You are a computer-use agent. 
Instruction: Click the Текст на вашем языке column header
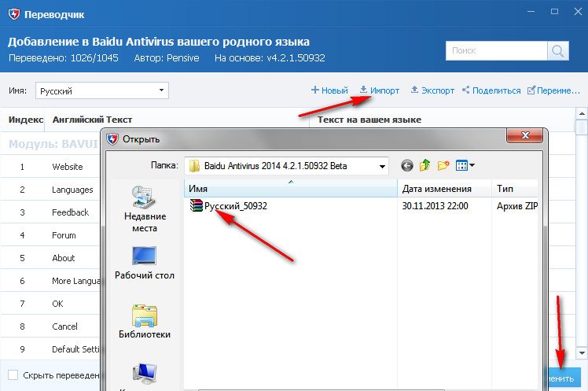tap(369, 120)
